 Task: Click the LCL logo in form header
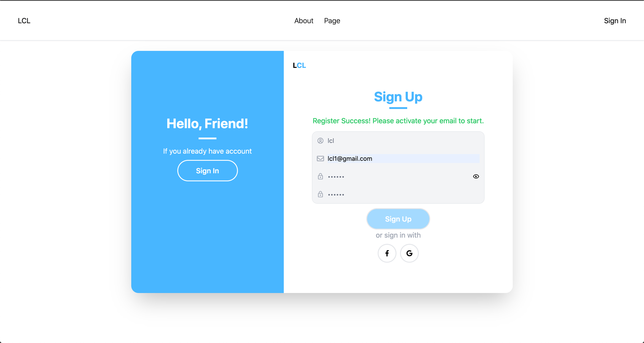pyautogui.click(x=299, y=65)
